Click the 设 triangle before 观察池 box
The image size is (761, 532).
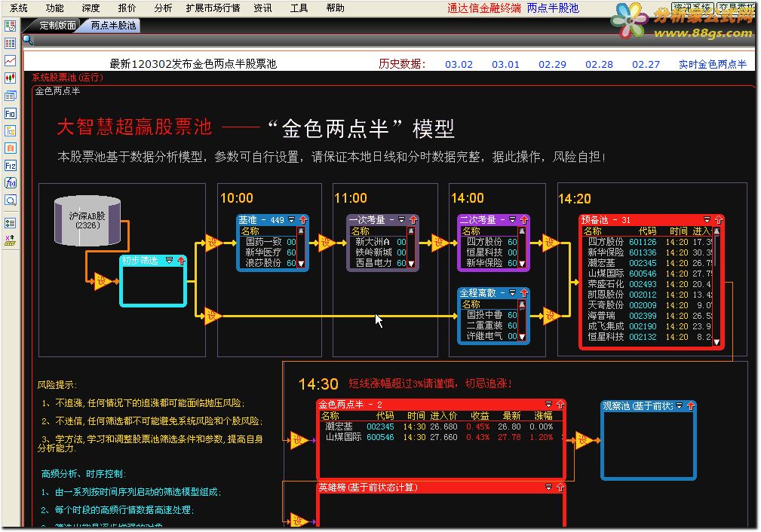(583, 440)
